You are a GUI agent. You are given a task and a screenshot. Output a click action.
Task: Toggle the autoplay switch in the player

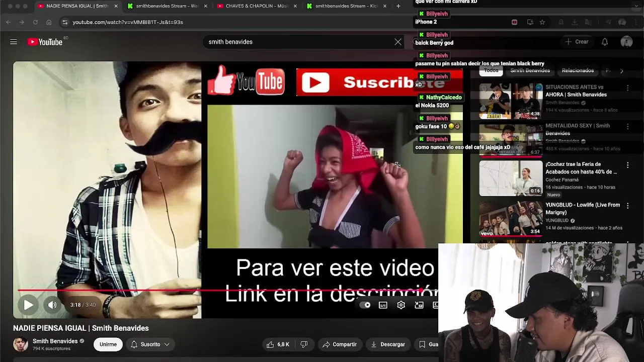365,305
